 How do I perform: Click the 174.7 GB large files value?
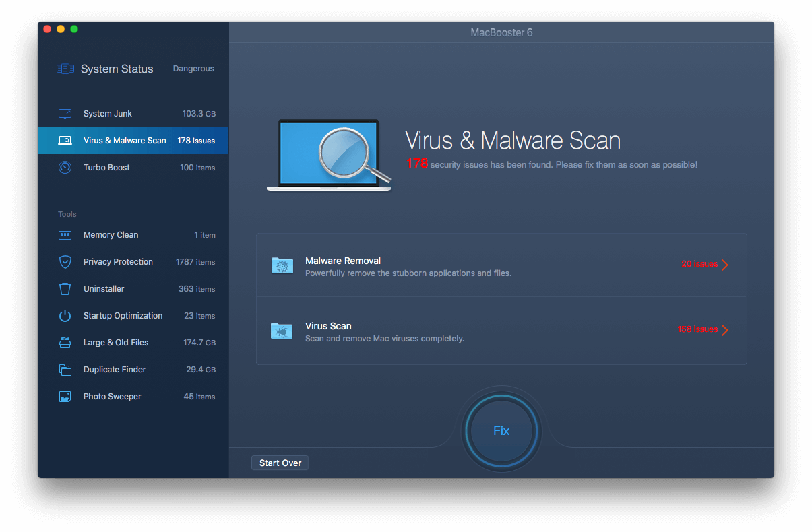[199, 343]
